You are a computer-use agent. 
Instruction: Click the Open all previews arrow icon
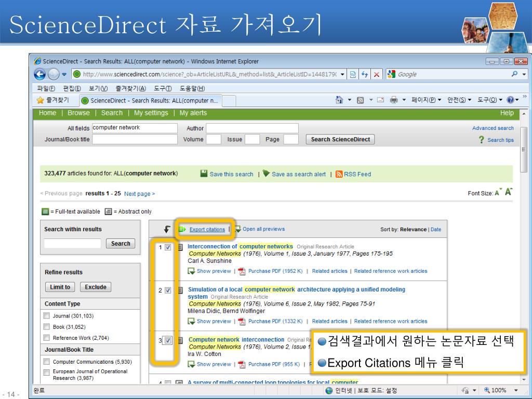click(x=238, y=229)
